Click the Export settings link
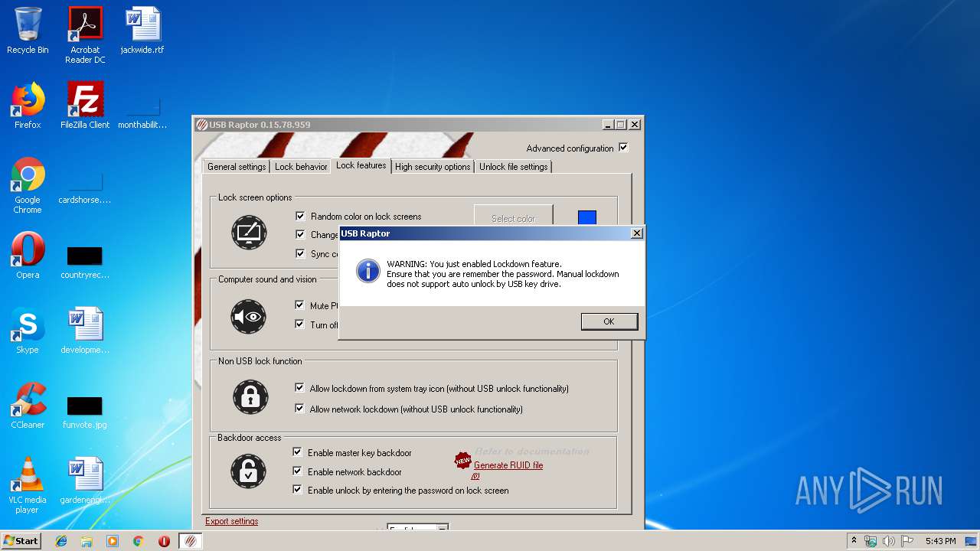 [x=231, y=521]
